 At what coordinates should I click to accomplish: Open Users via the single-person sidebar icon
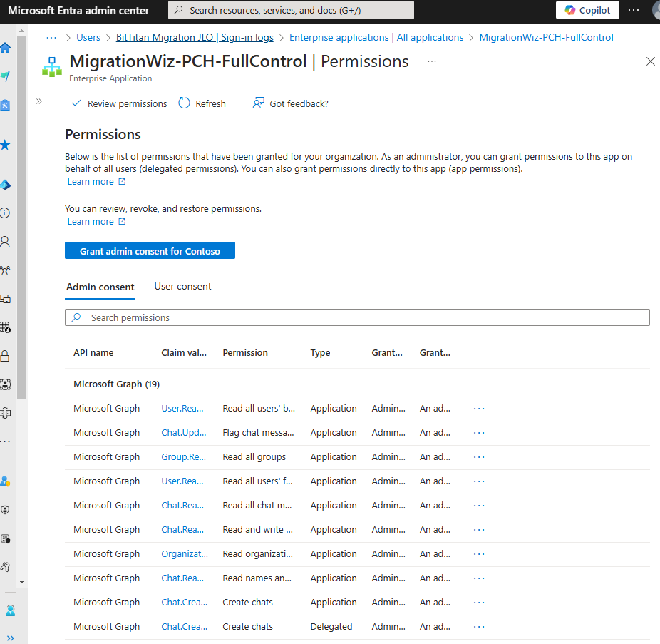5,242
